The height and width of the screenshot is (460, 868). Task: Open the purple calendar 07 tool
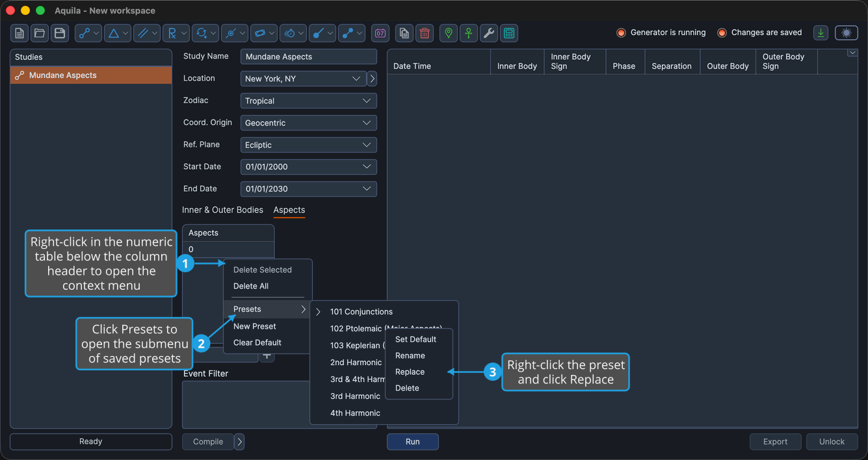[380, 33]
